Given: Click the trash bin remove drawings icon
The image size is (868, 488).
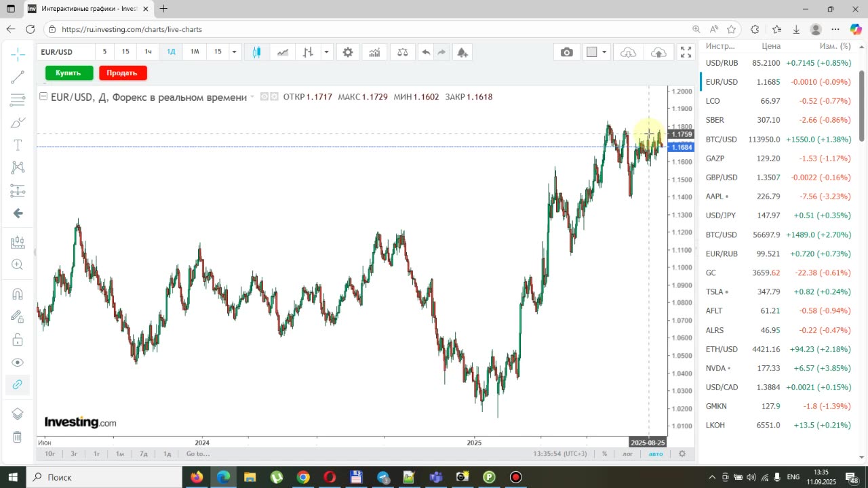Looking at the screenshot, I should click(x=18, y=436).
